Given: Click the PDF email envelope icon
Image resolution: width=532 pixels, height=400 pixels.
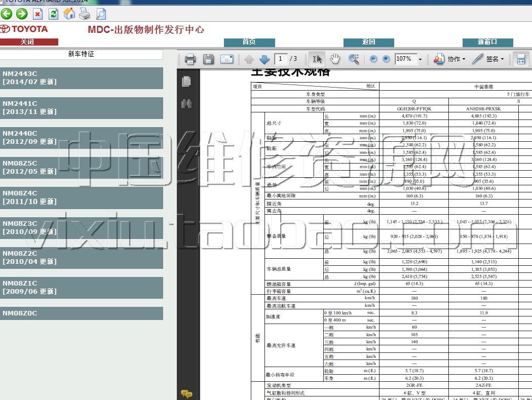Looking at the screenshot, I should point(226,59).
